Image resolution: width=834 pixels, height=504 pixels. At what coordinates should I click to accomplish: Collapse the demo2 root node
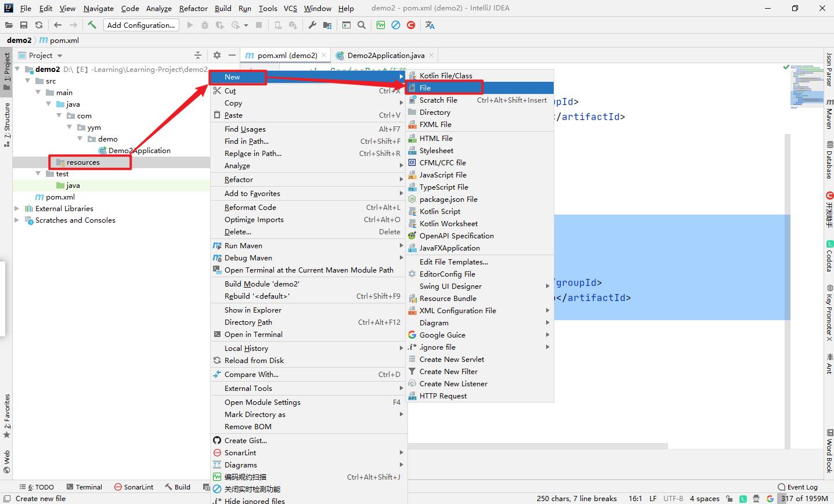[x=17, y=69]
